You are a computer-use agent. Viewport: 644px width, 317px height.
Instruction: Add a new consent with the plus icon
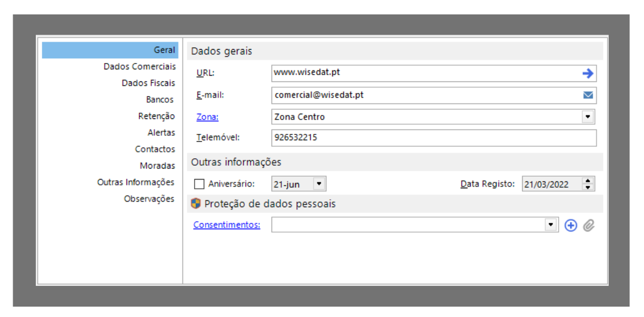click(571, 226)
